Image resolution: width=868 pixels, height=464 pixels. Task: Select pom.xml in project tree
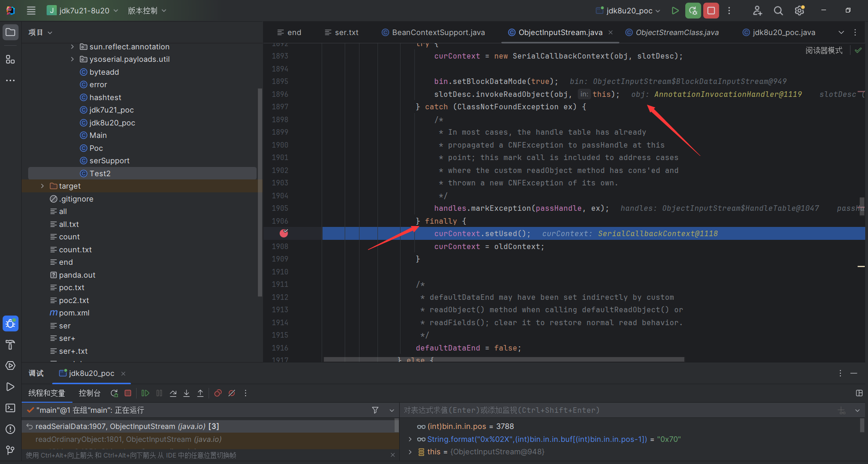(74, 313)
